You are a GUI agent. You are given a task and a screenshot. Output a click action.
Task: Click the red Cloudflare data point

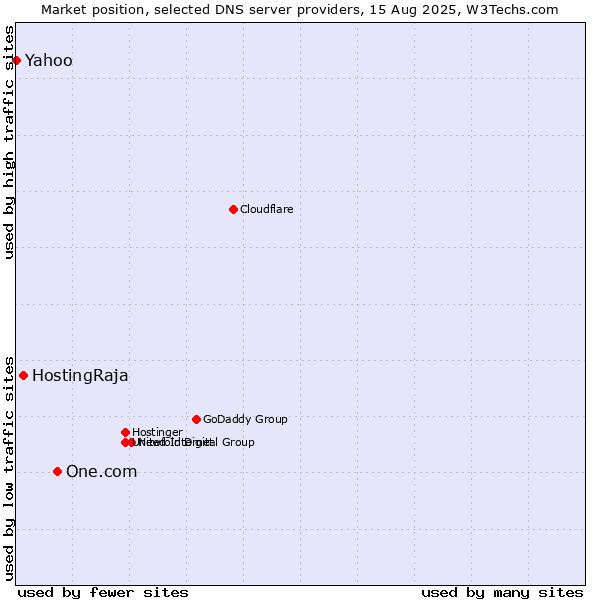point(233,209)
